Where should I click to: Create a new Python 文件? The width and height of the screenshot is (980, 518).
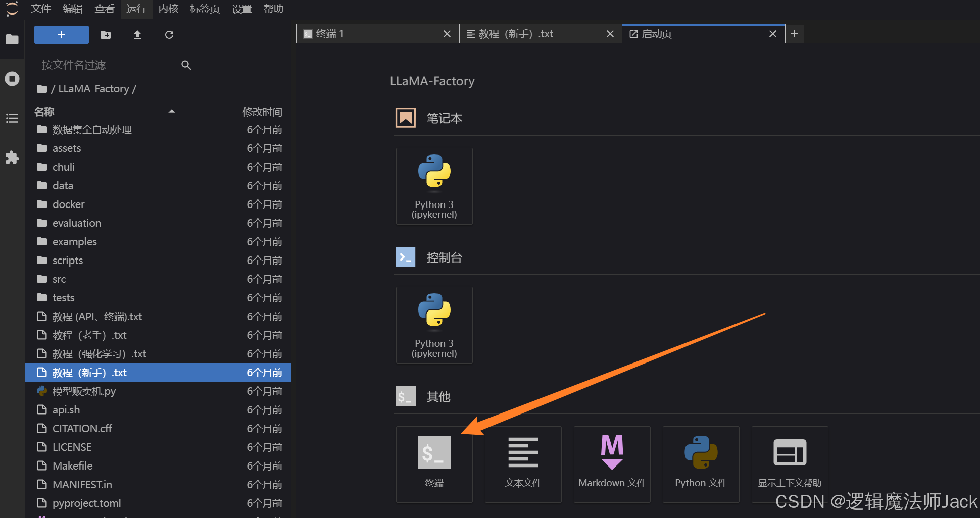click(x=701, y=464)
